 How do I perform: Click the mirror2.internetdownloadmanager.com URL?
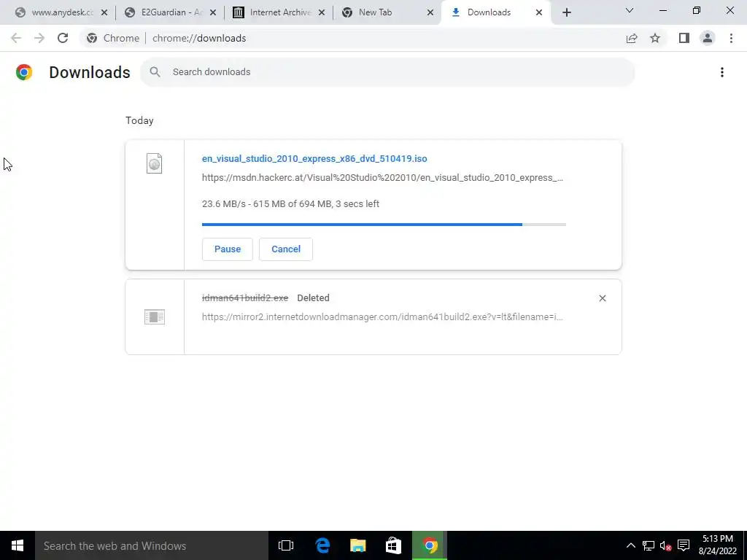click(x=382, y=316)
